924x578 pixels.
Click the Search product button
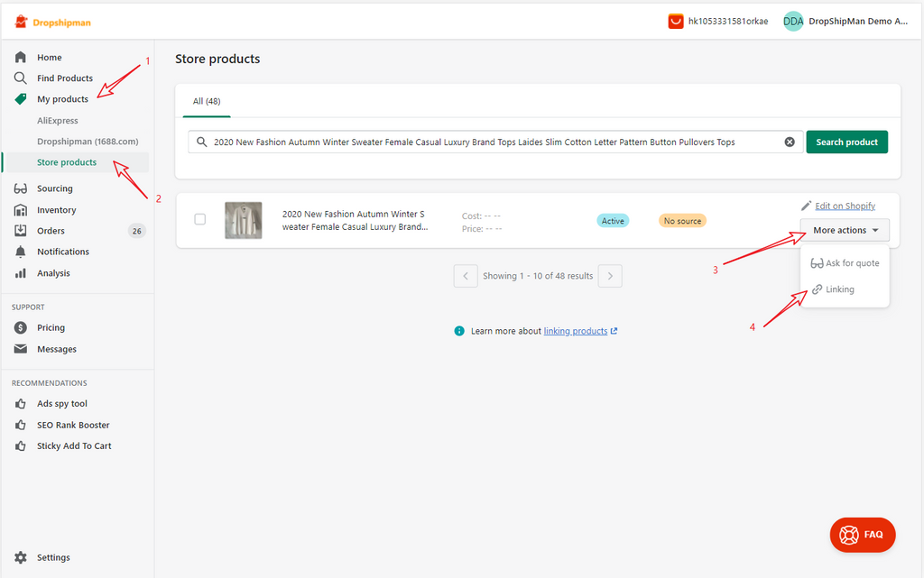pyautogui.click(x=846, y=142)
